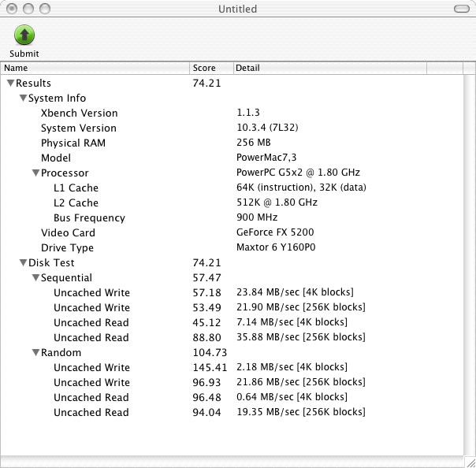Screen dimensions: 476x468
Task: Select the System Info row label
Action: 57,98
